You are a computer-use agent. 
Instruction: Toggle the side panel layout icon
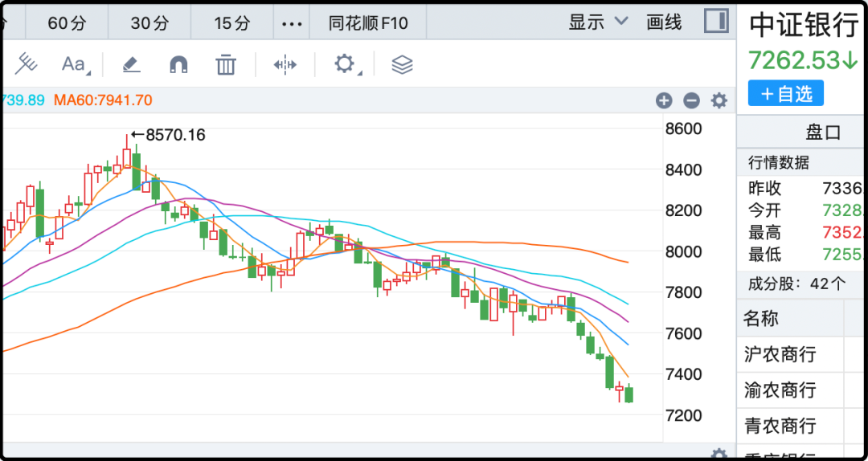click(716, 22)
